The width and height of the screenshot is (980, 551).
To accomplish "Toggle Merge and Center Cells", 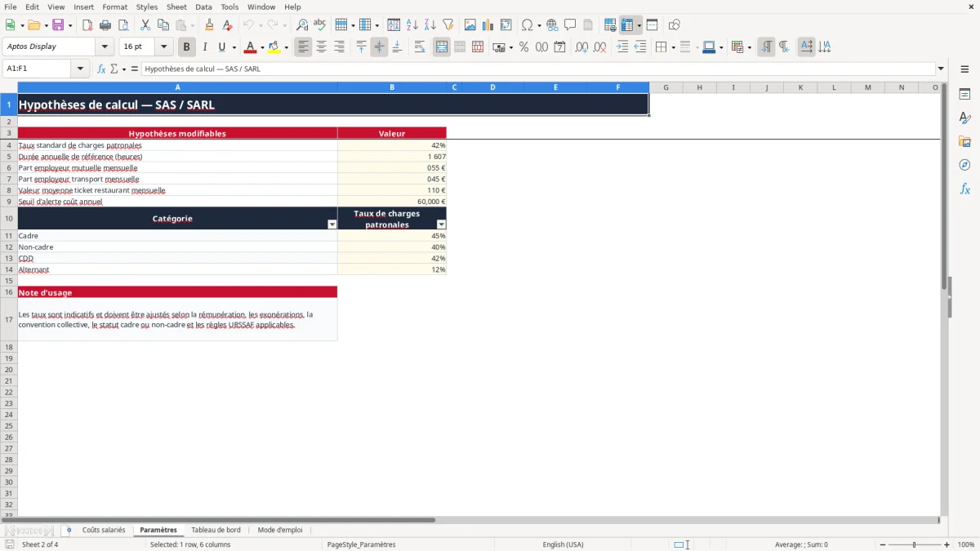I will (442, 47).
